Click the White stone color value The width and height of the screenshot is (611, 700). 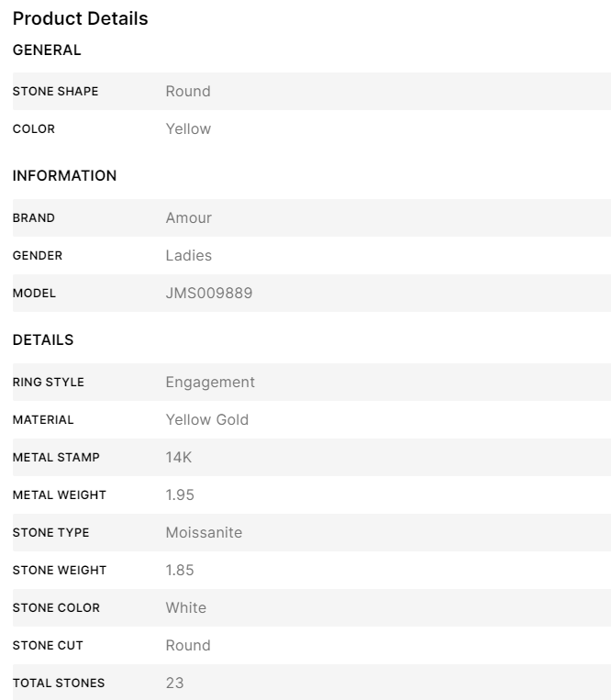(x=186, y=607)
